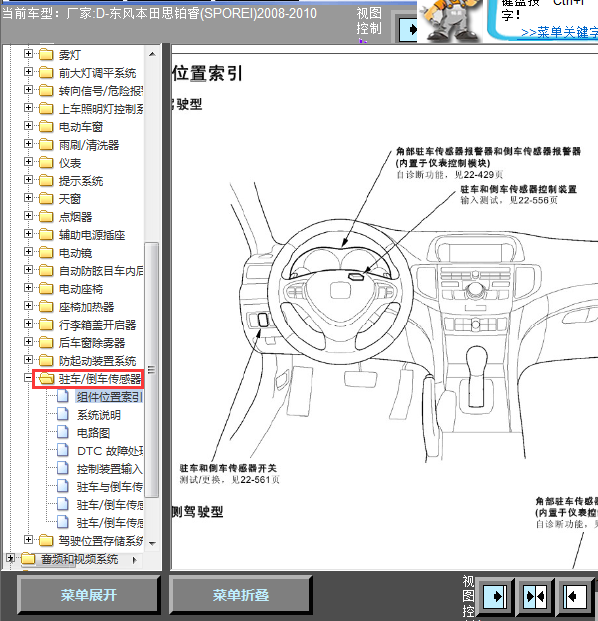Click the DTC 故障处理 document icon
Image resolution: width=598 pixels, height=621 pixels.
pos(63,450)
